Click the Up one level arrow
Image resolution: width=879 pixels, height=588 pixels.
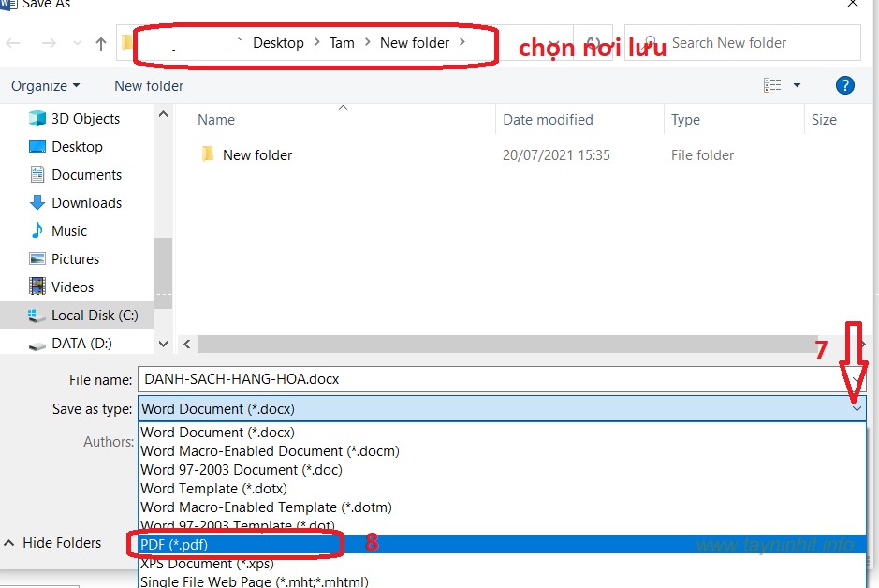(101, 43)
